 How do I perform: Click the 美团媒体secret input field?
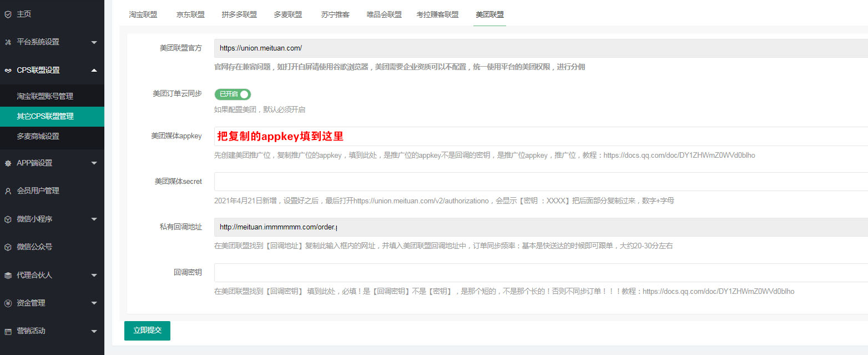[541, 182]
